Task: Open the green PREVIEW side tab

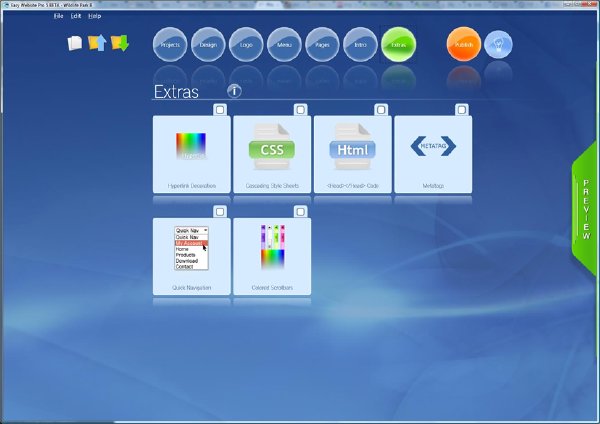Action: click(x=585, y=209)
